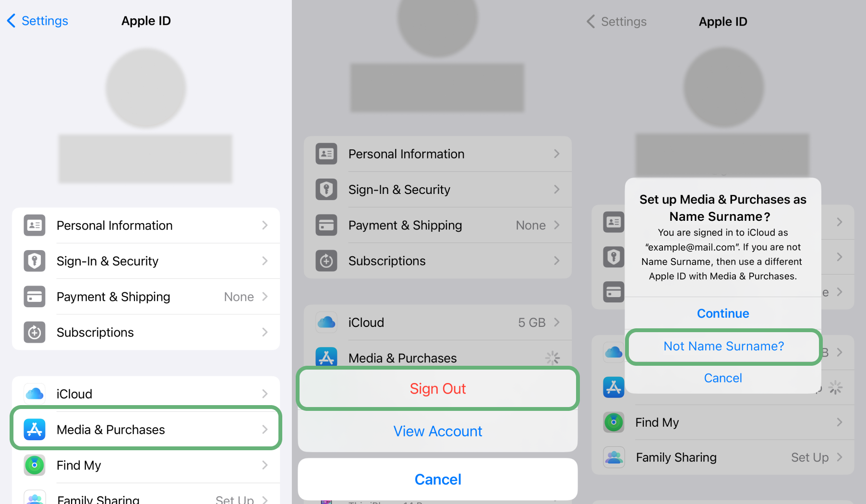Choose red Sign Out option
The image size is (866, 504).
click(438, 389)
